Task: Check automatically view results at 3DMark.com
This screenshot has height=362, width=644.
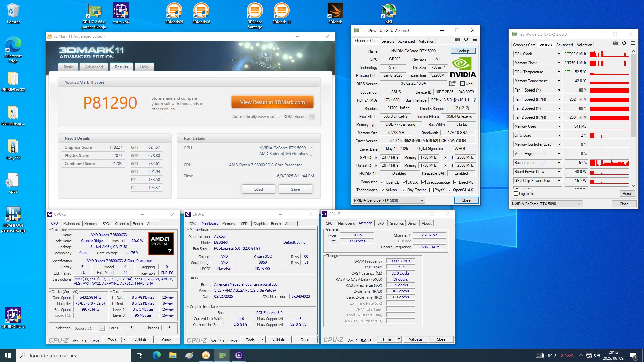Action: click(x=312, y=117)
